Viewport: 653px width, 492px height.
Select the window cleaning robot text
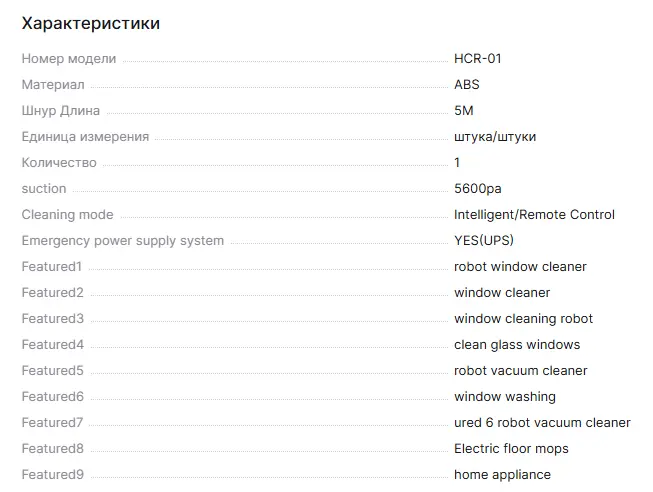tap(523, 319)
